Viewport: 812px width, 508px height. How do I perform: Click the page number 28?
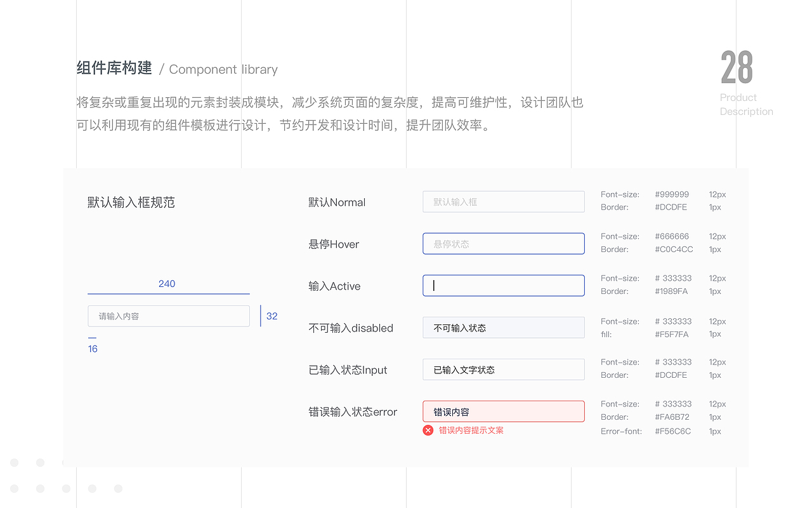pyautogui.click(x=737, y=68)
